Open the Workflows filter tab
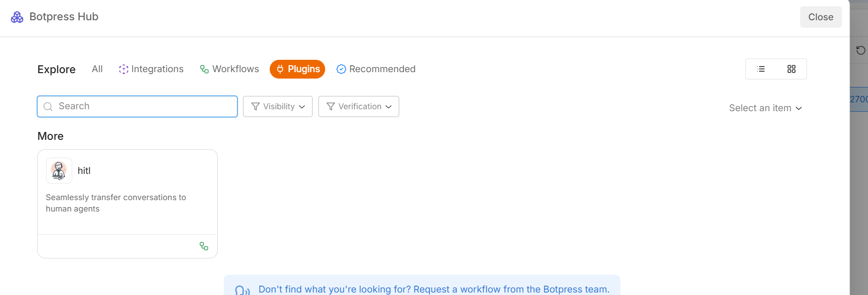868x295 pixels. click(229, 69)
